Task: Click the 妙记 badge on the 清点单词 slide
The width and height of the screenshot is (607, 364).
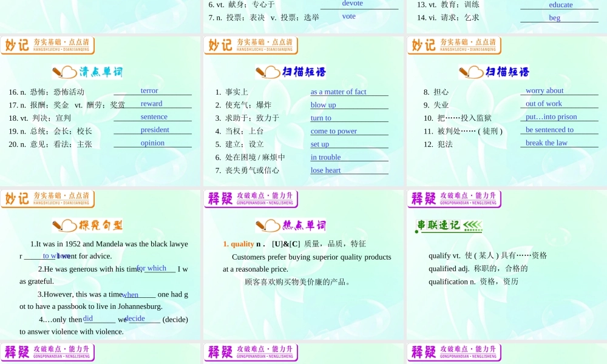Action: click(47, 45)
